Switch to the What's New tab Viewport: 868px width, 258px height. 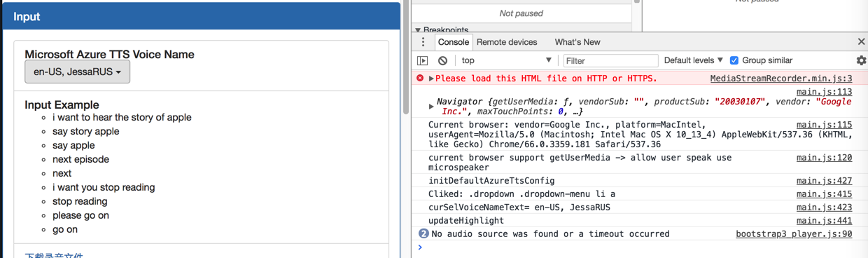[x=577, y=42]
